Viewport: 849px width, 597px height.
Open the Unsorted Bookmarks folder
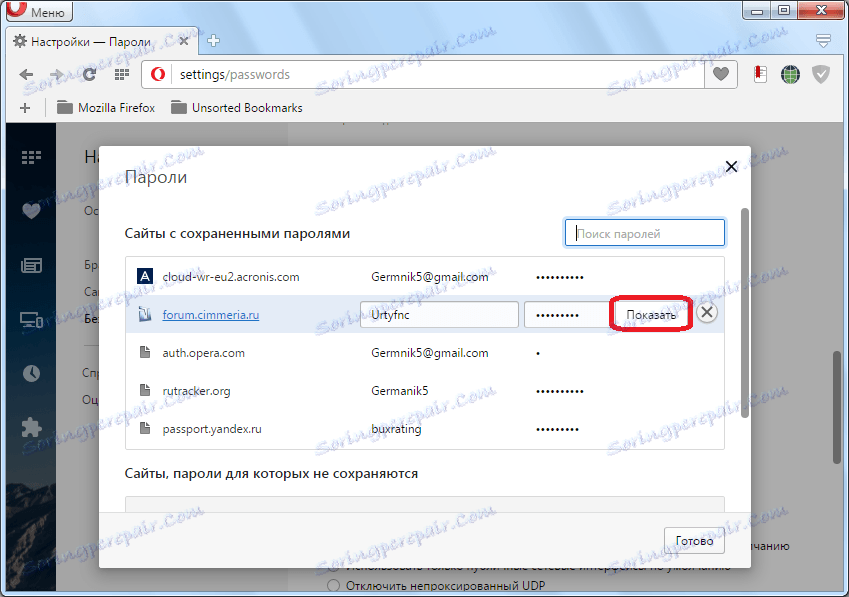click(237, 108)
